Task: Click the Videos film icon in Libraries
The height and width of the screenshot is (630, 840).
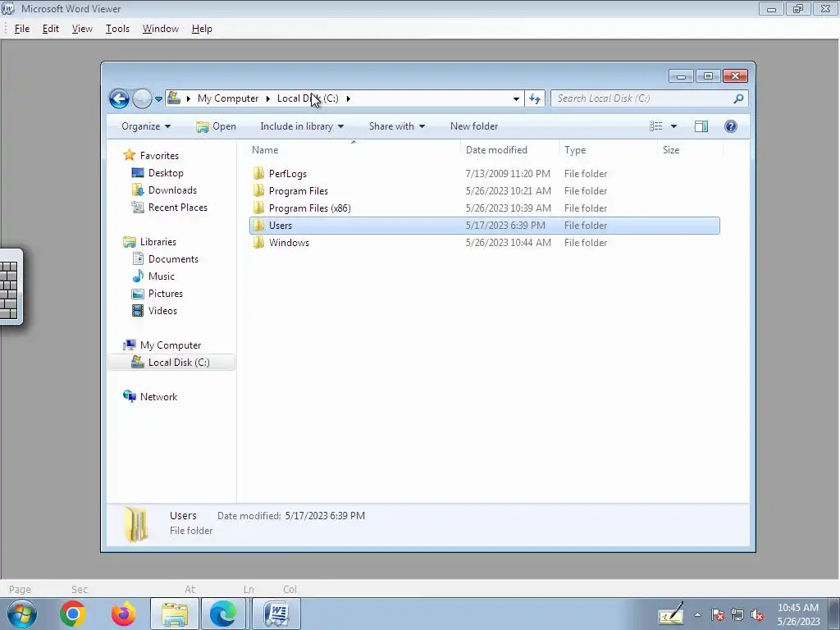Action: pyautogui.click(x=138, y=311)
